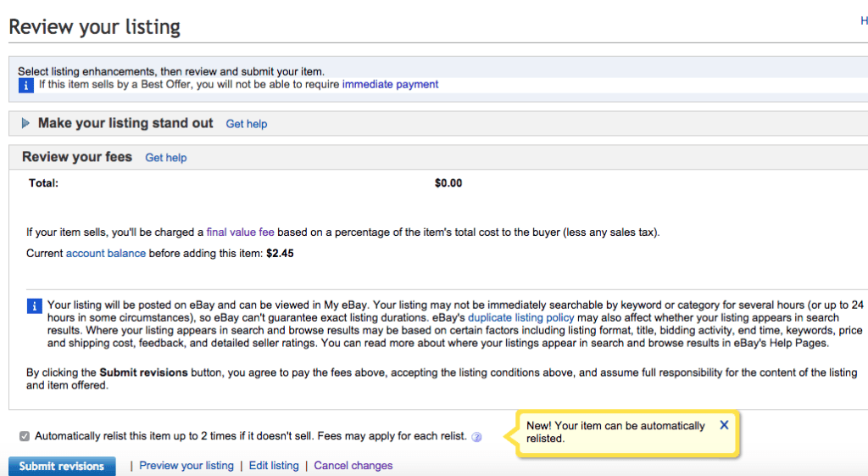This screenshot has height=476, width=868.
Task: Click the partially visible link at top right
Action: click(x=863, y=21)
